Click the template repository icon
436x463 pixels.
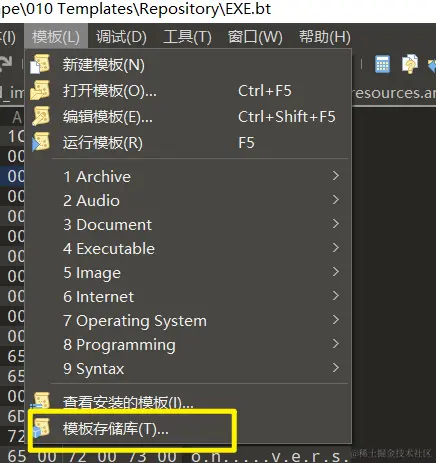[41, 428]
